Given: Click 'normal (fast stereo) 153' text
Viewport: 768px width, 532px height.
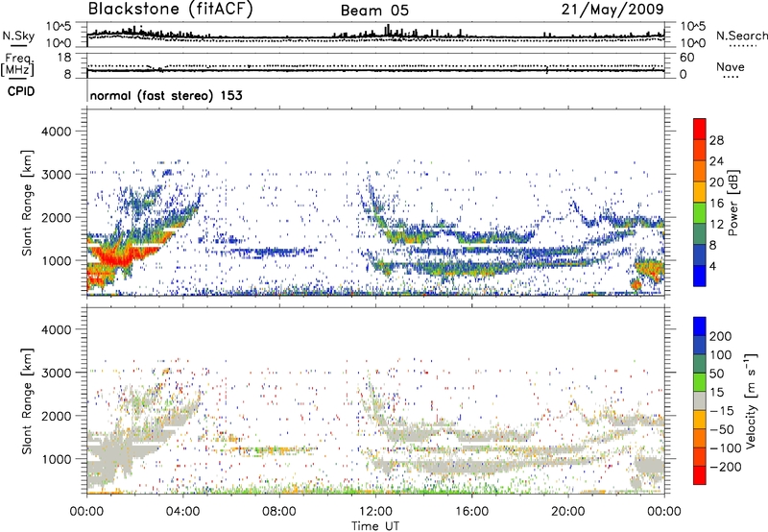Looking at the screenshot, I should 166,95.
